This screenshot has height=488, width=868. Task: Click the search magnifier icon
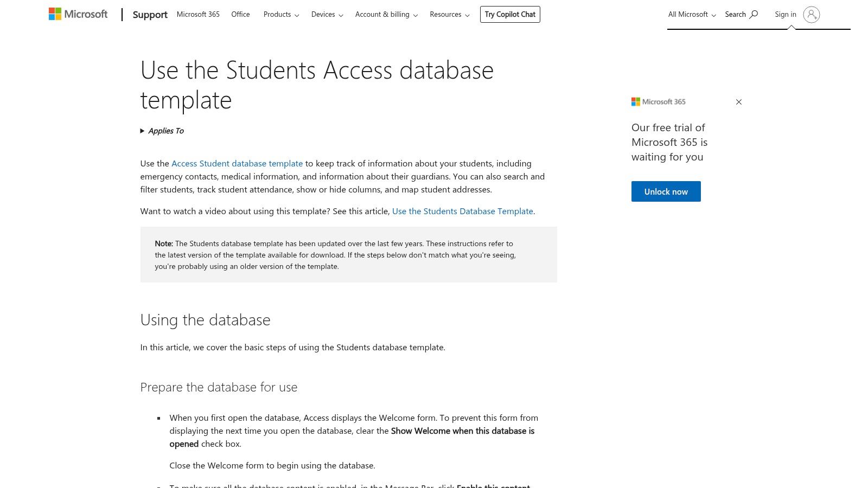754,15
